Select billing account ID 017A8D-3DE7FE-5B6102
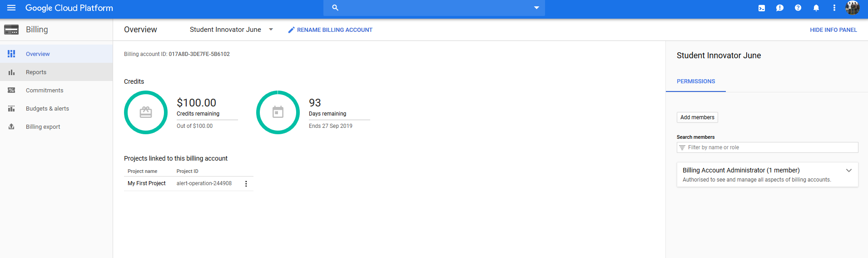Screen dimensions: 868x258 pyautogui.click(x=199, y=54)
